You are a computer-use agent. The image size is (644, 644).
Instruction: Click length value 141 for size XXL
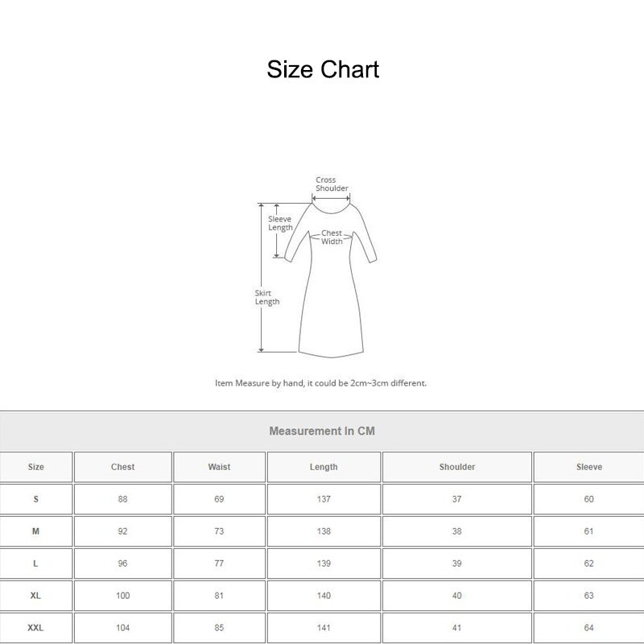click(x=324, y=628)
